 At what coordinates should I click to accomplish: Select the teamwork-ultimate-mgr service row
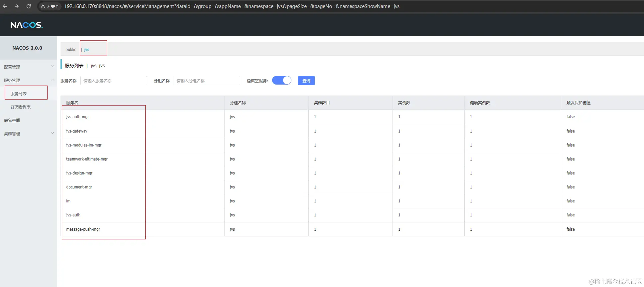pos(352,159)
